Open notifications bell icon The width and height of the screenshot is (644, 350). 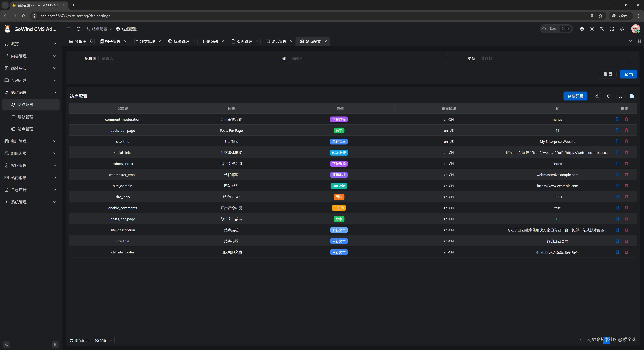tap(622, 29)
